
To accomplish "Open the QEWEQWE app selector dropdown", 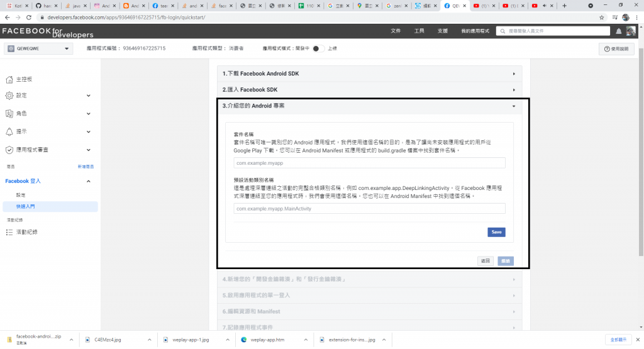I will pyautogui.click(x=38, y=48).
